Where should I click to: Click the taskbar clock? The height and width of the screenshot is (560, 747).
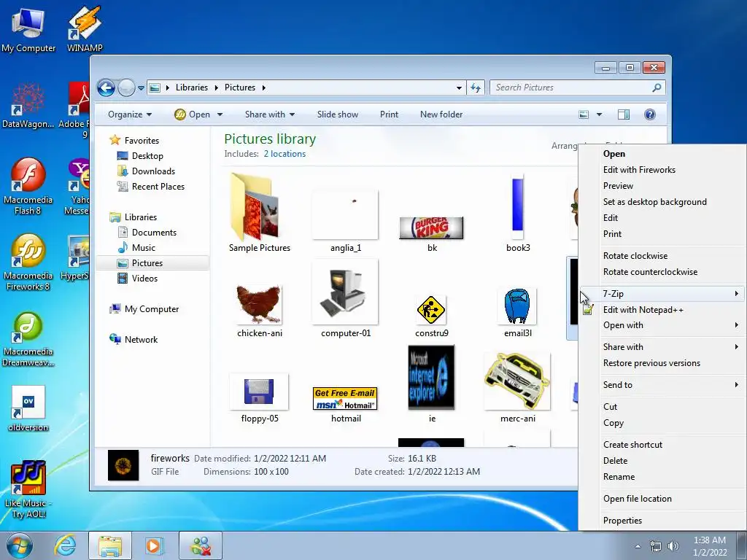coord(710,546)
